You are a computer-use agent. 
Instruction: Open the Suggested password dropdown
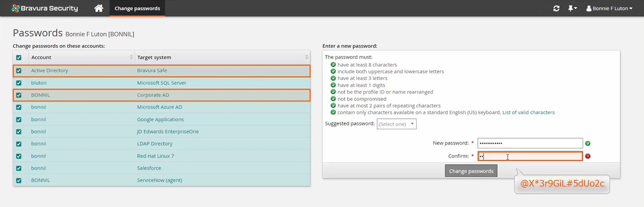tap(396, 124)
